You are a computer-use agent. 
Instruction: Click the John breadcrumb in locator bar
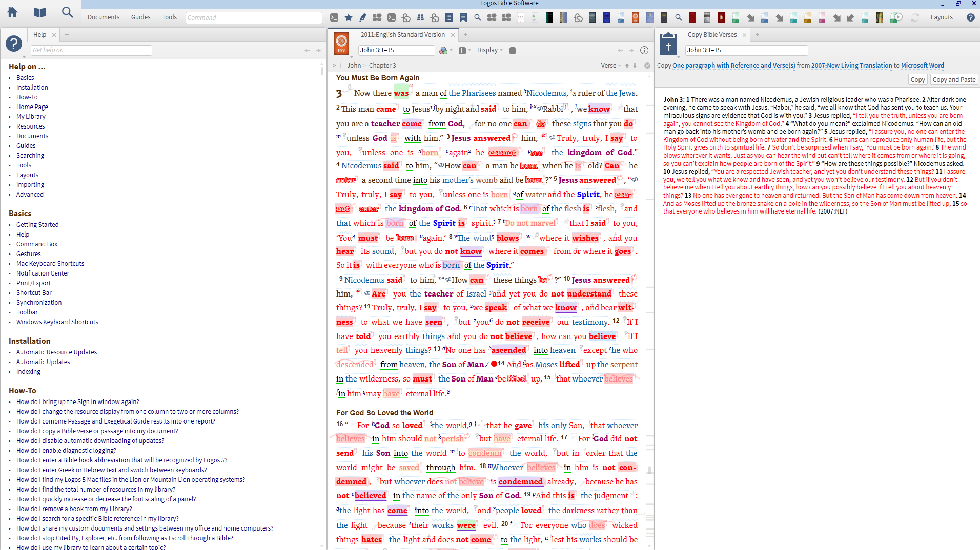coord(354,66)
